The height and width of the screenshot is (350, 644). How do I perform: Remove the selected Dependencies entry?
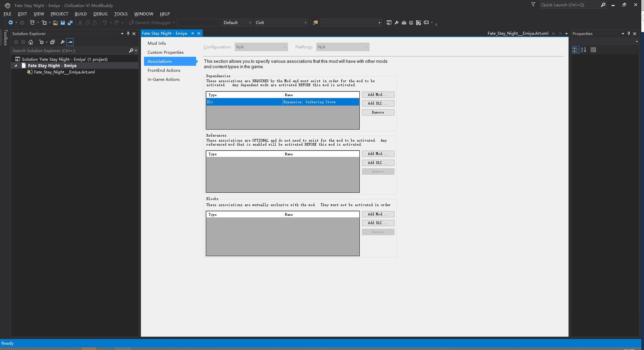(x=378, y=113)
